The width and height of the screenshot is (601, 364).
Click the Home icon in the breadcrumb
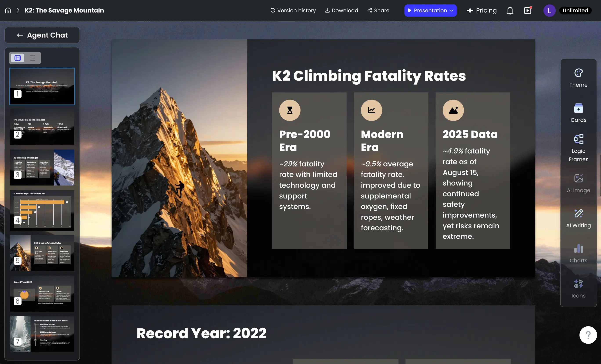click(x=7, y=10)
